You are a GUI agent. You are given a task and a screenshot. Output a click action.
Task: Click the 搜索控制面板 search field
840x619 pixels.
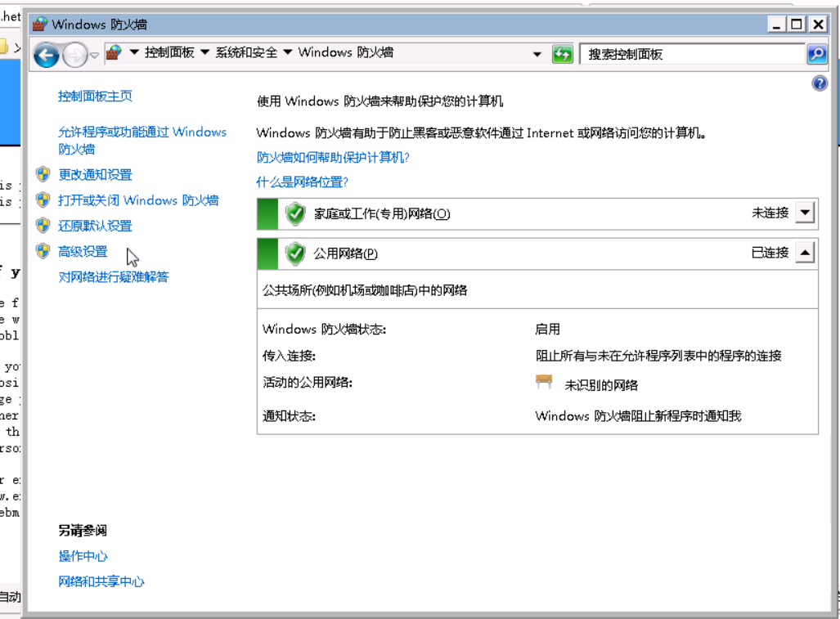[693, 54]
